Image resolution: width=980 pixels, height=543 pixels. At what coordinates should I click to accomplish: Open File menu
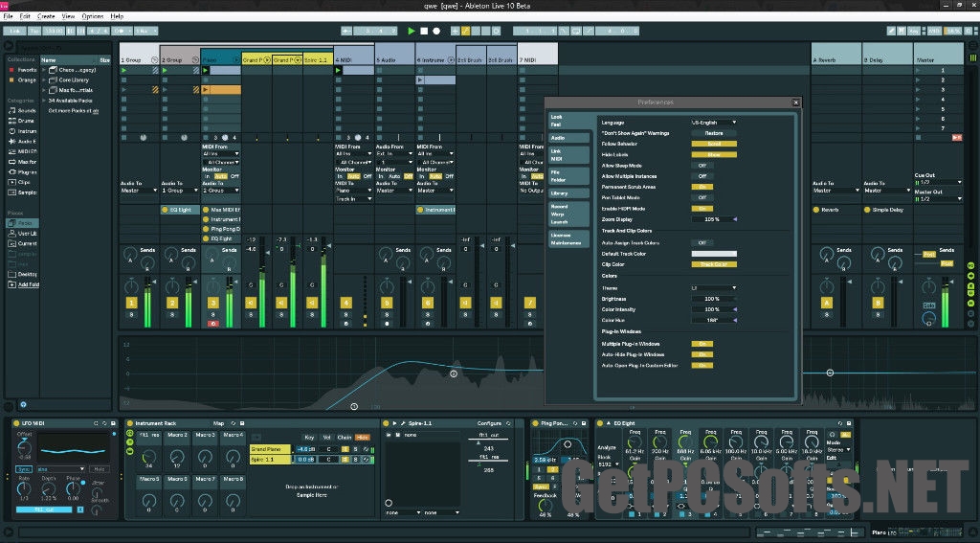[8, 16]
